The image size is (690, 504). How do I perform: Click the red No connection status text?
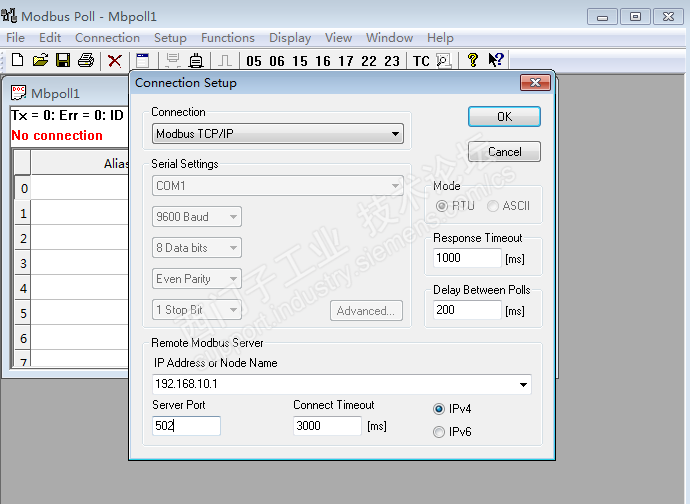click(57, 135)
